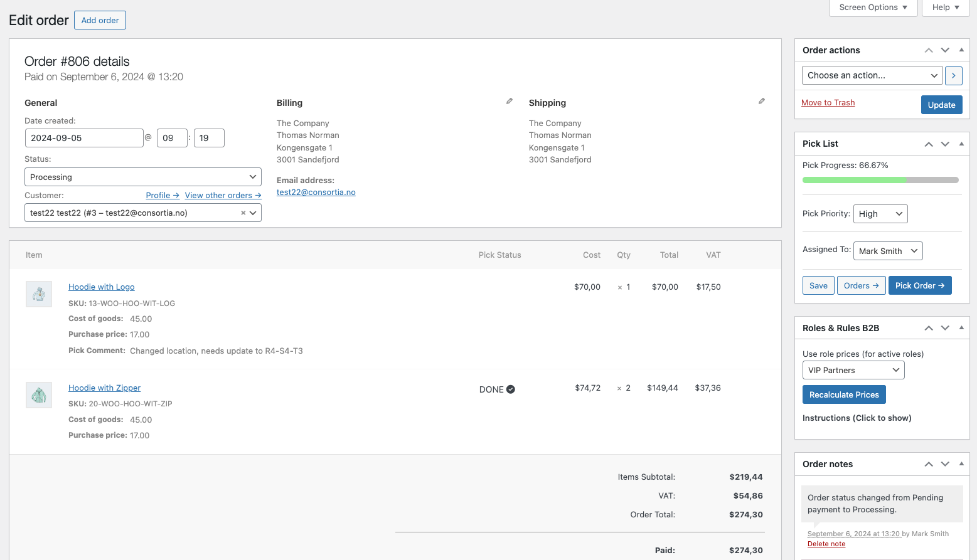This screenshot has height=560, width=977.
Task: Collapse the Order notes panel
Action: pyautogui.click(x=961, y=463)
